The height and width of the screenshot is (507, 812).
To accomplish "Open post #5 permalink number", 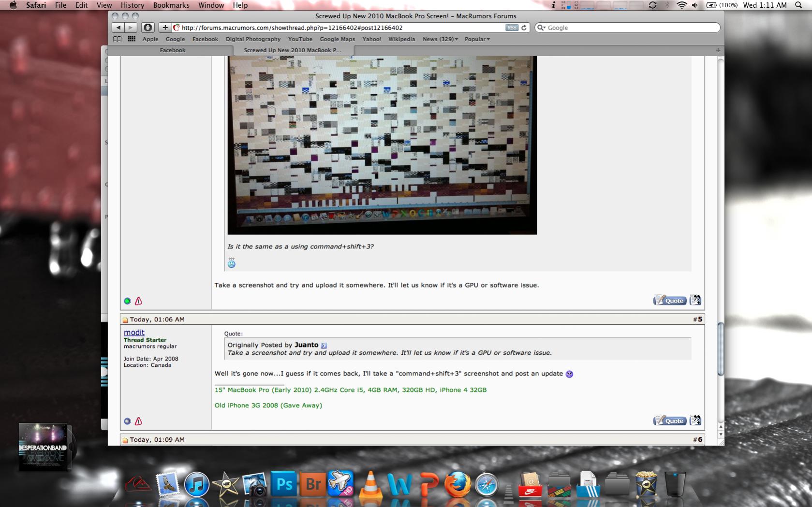I will pyautogui.click(x=700, y=319).
